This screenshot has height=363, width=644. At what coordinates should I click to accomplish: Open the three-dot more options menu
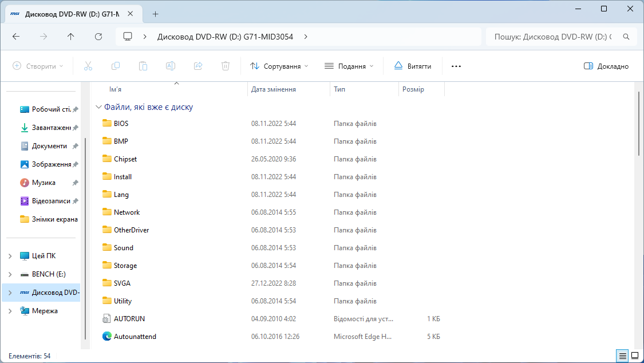456,66
